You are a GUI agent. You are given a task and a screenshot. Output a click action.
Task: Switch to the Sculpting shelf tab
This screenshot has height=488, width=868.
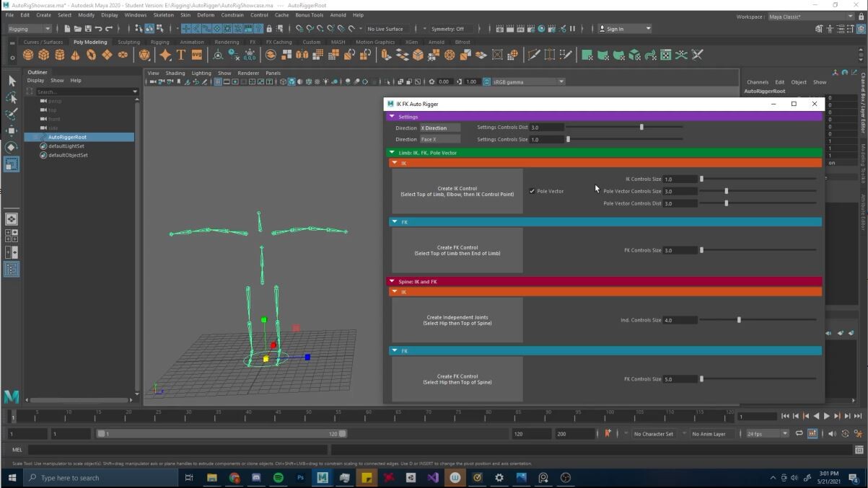[x=130, y=42]
